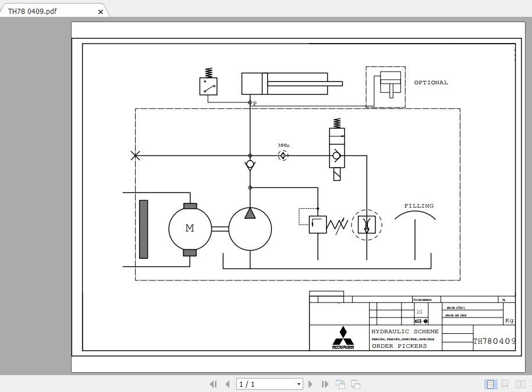Click the FILLING label on the diagram

pos(420,205)
